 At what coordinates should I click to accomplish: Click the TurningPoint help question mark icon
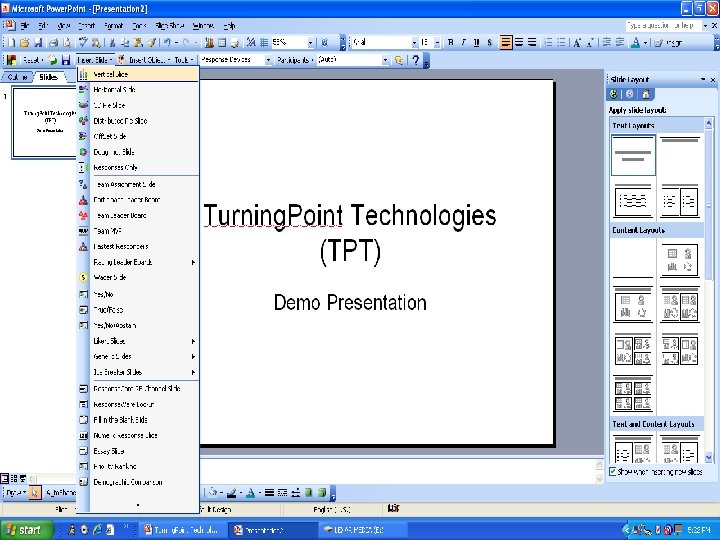(x=416, y=60)
